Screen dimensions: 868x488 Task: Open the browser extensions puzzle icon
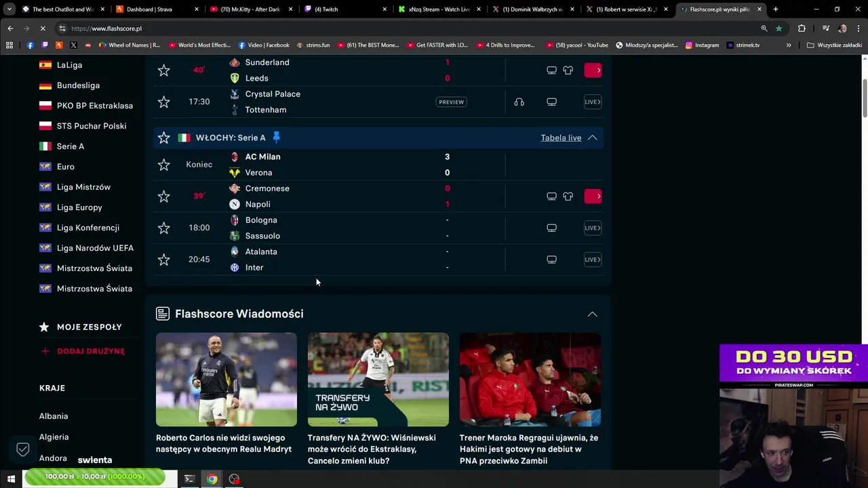[x=802, y=28]
